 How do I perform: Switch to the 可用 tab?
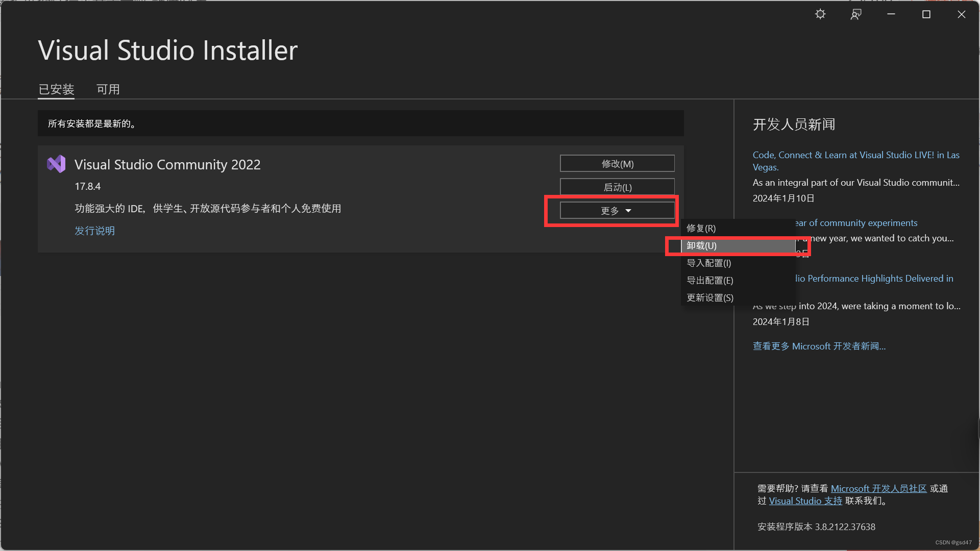(x=108, y=89)
